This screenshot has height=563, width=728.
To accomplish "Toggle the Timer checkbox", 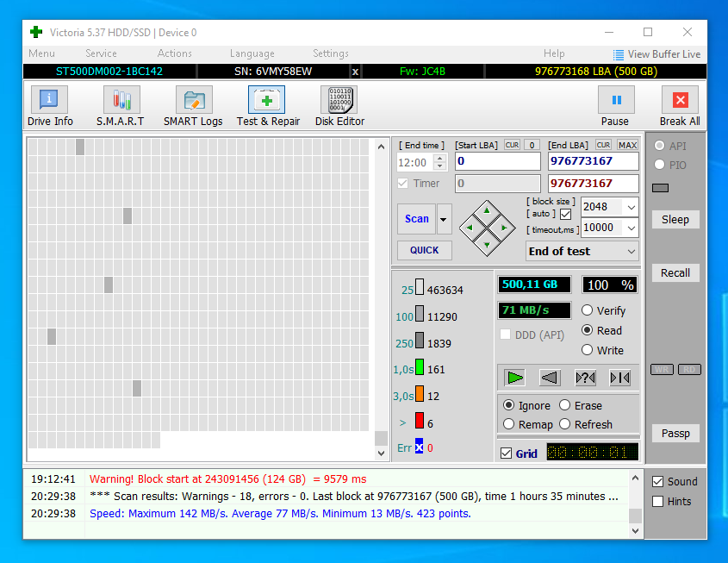I will coord(403,184).
